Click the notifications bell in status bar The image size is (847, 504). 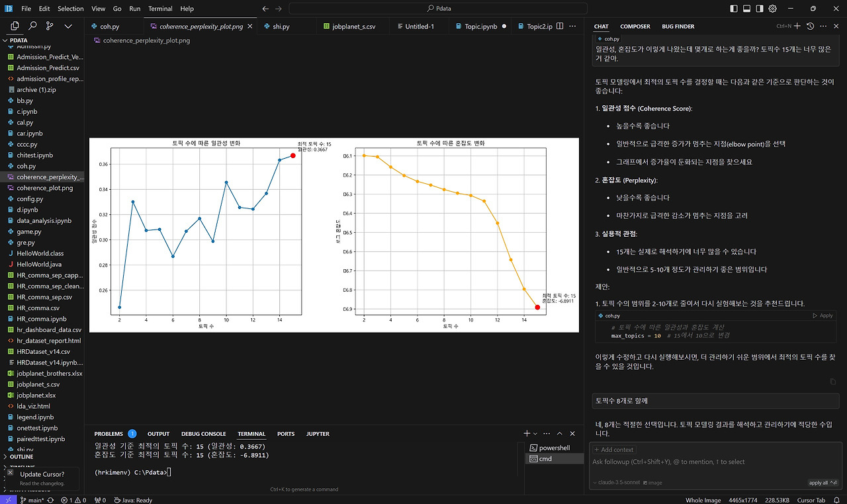coord(836,500)
